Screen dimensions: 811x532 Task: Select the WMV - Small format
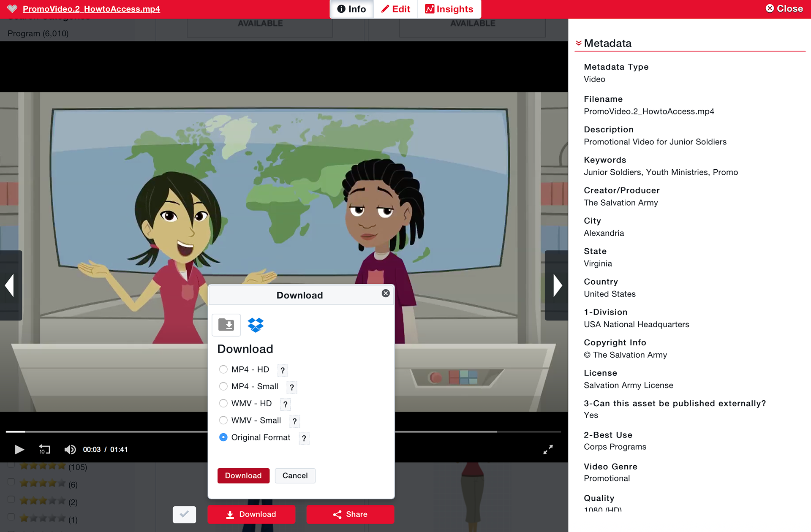223,420
